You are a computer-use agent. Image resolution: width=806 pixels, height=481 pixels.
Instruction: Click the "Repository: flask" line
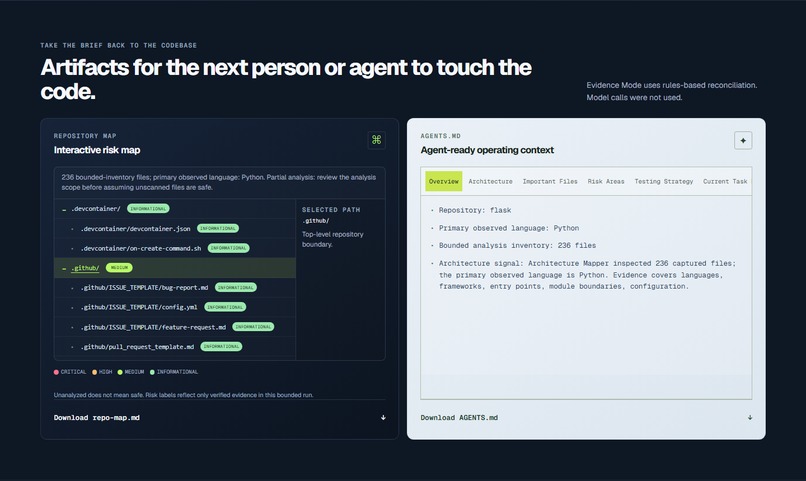[475, 210]
